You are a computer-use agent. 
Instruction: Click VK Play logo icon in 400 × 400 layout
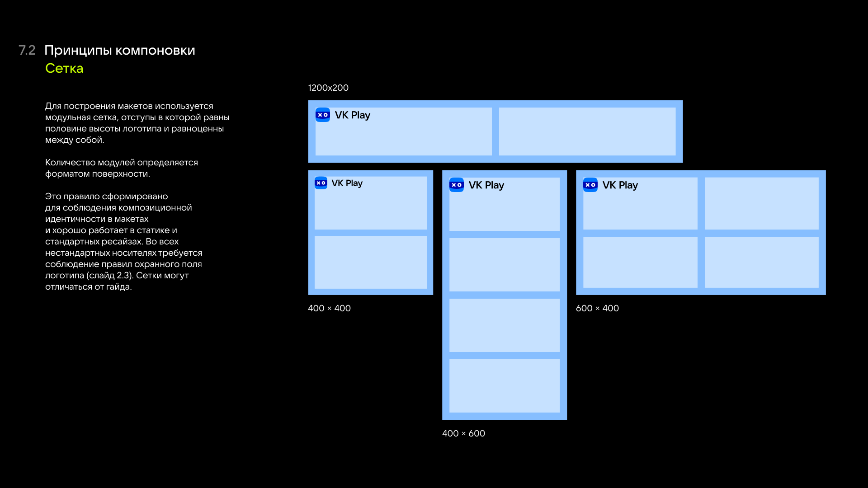pyautogui.click(x=321, y=183)
